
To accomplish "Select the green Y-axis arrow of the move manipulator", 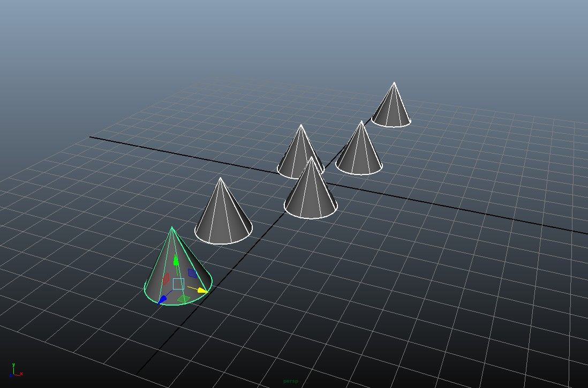I will (175, 260).
